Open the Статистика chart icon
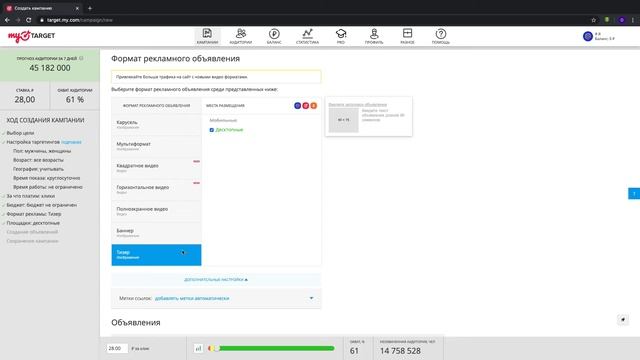The image size is (640, 360). [307, 33]
